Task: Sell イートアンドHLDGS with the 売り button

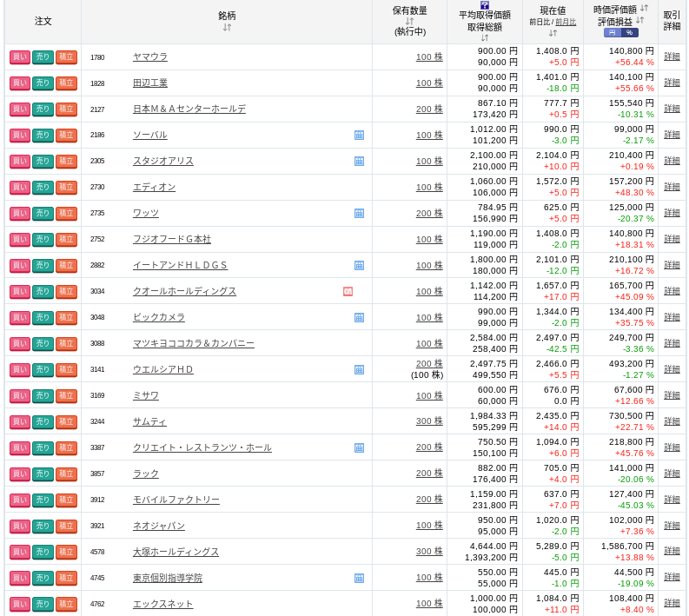Action: (x=43, y=265)
